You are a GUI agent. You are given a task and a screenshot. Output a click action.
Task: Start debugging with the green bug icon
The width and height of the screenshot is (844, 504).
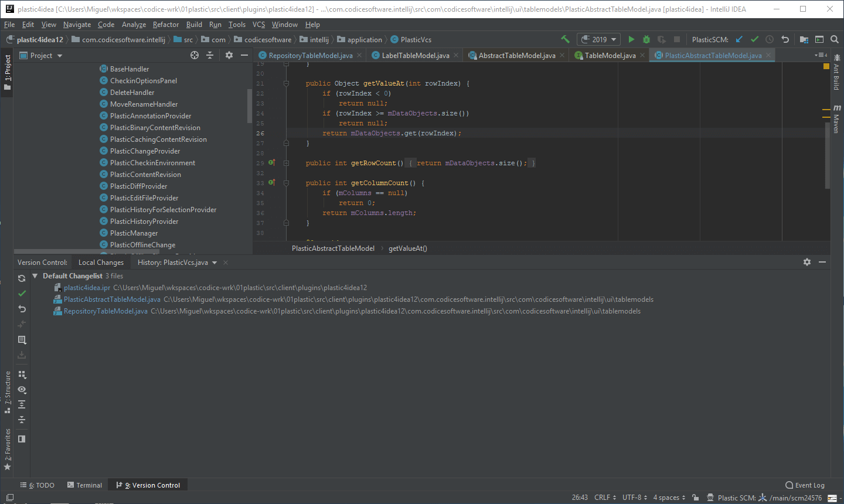[646, 39]
